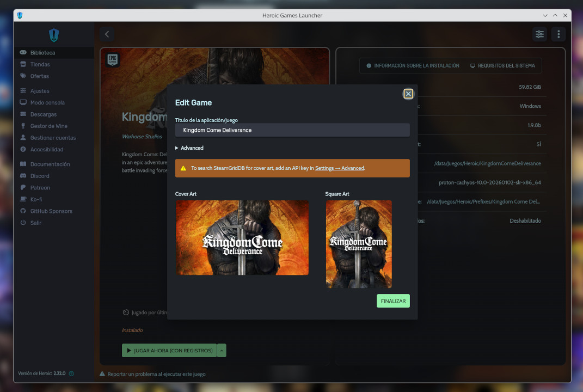Click the Heroic shield logo in sidebar
This screenshot has width=583, height=392.
click(x=54, y=35)
